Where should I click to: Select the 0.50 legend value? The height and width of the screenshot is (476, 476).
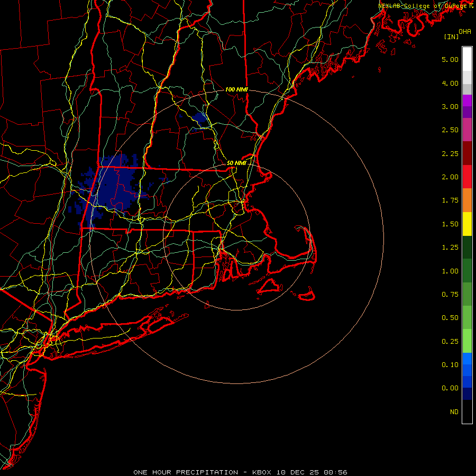pyautogui.click(x=450, y=318)
